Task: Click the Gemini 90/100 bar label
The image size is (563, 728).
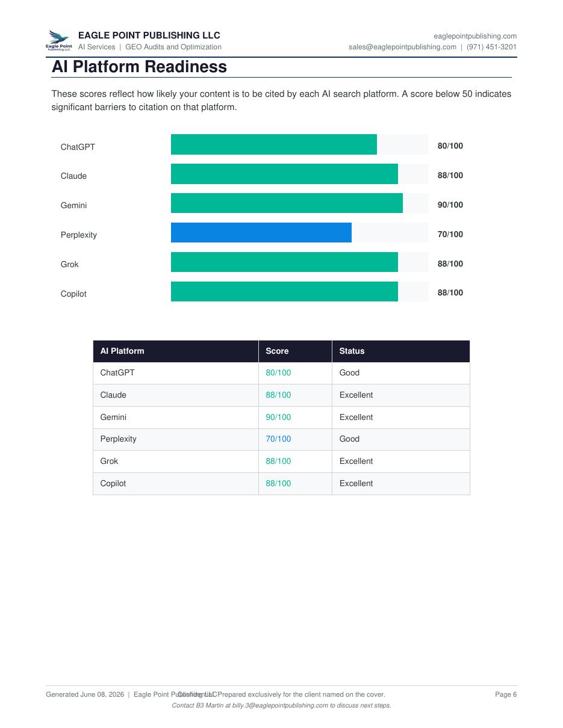Action: click(x=450, y=205)
